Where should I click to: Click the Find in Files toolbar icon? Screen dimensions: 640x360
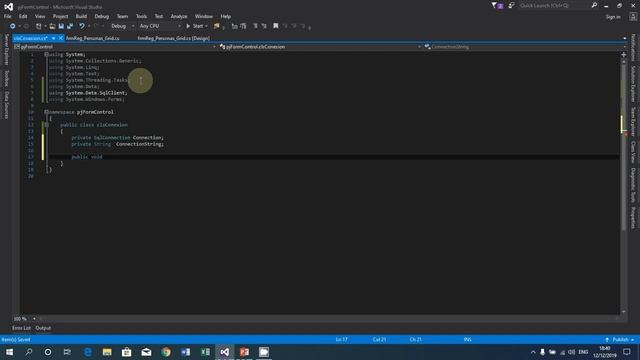(x=217, y=26)
